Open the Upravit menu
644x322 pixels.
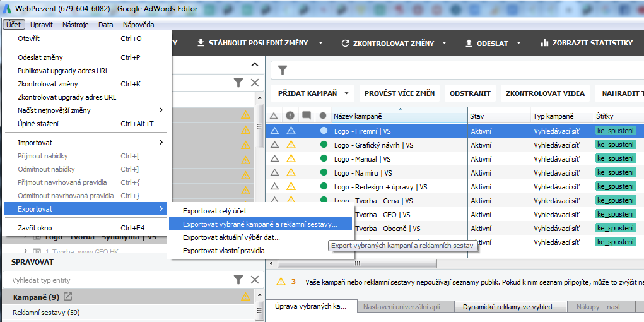coord(42,25)
